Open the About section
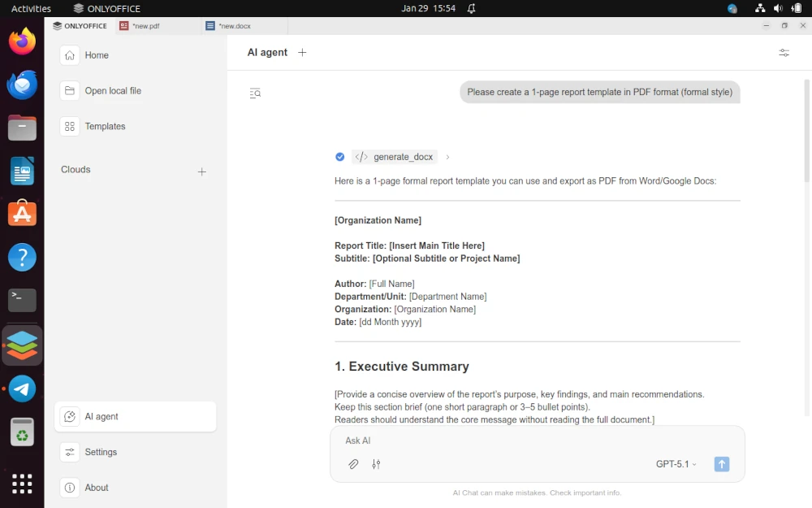 (96, 488)
